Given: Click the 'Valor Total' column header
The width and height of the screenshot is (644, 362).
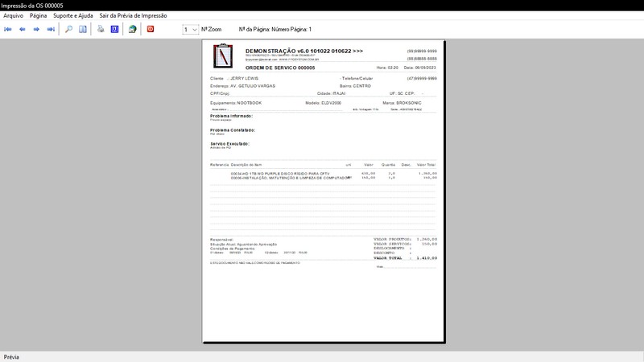Looking at the screenshot, I should point(427,165).
